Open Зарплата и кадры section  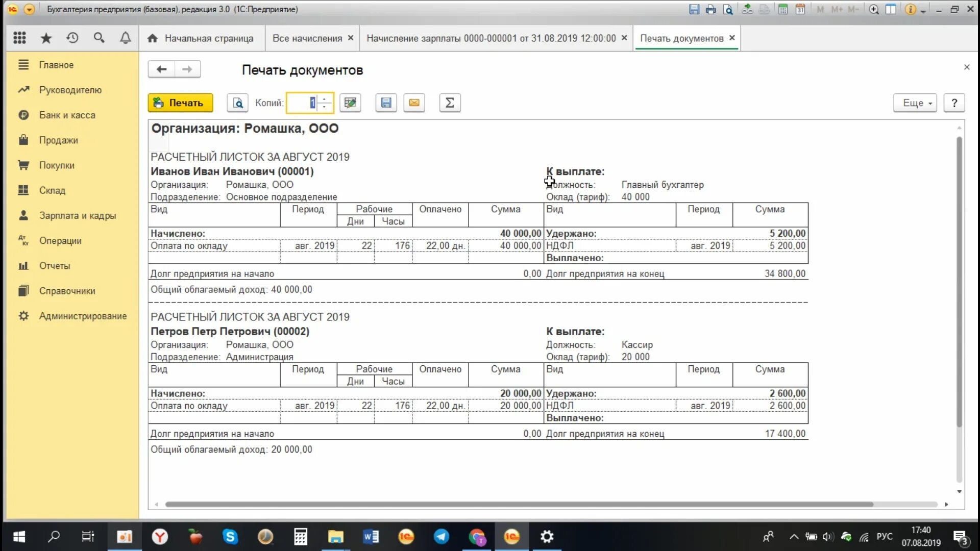point(77,215)
